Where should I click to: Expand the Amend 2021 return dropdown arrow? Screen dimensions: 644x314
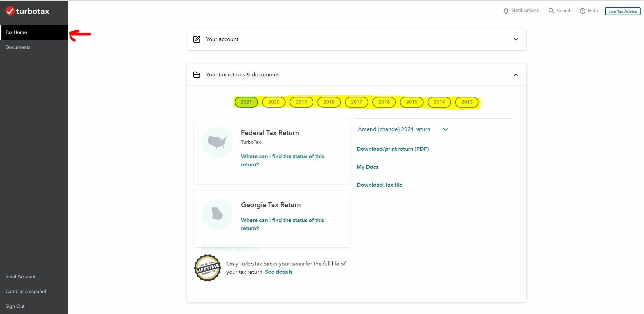(445, 129)
